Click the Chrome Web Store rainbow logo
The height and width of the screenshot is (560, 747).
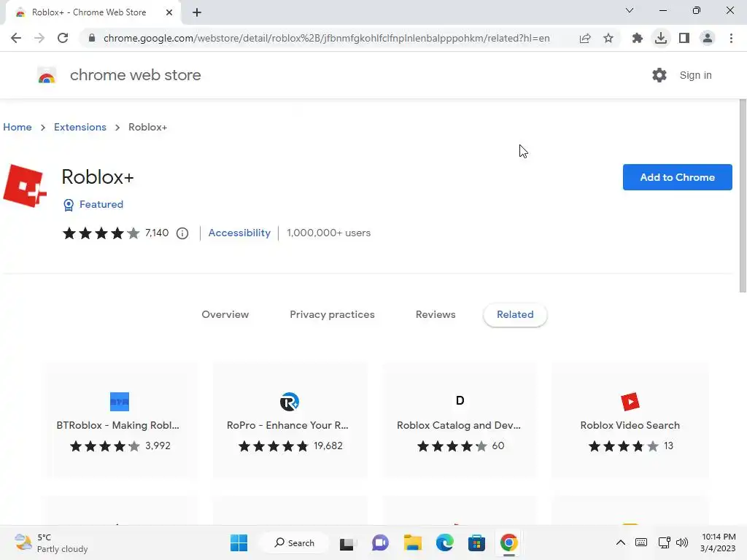47,75
